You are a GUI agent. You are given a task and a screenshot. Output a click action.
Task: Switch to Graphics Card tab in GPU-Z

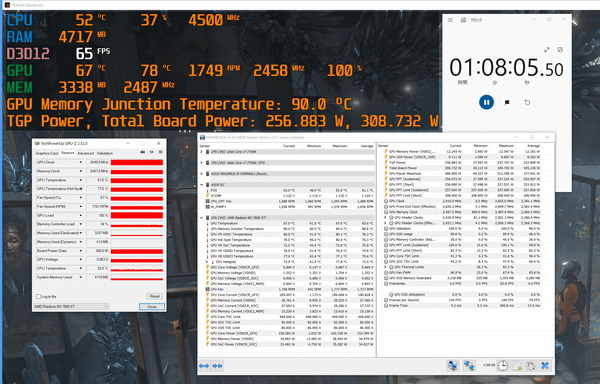47,153
